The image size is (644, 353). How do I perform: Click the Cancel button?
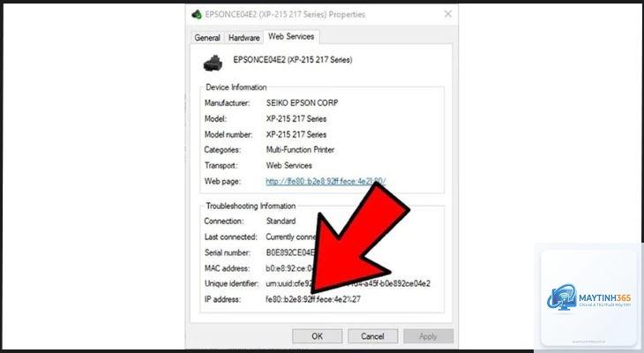coord(372,336)
